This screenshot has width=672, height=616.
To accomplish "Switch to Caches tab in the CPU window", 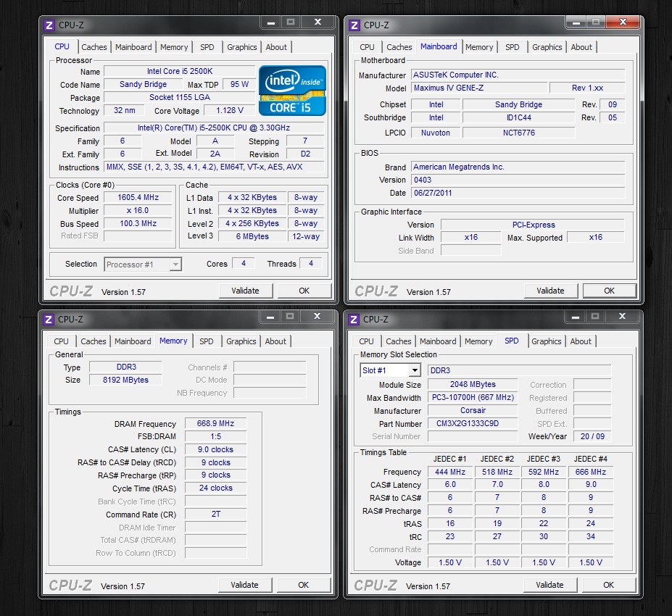I will tap(94, 47).
